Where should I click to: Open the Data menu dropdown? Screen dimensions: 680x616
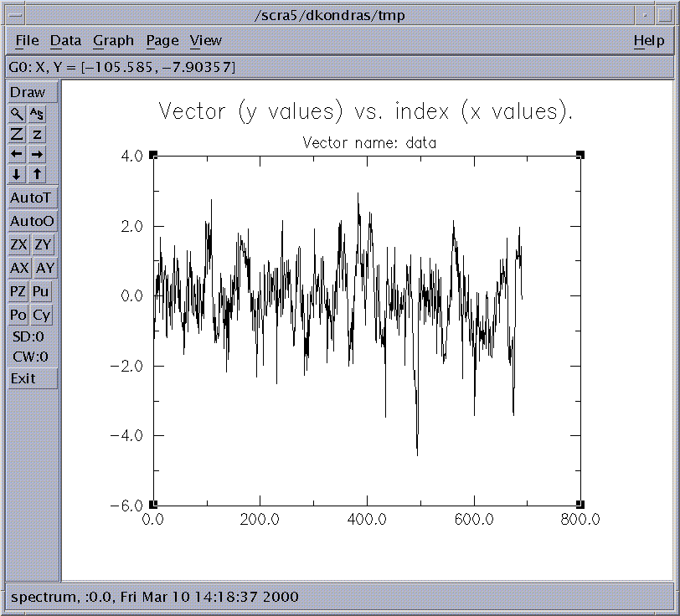(x=65, y=40)
